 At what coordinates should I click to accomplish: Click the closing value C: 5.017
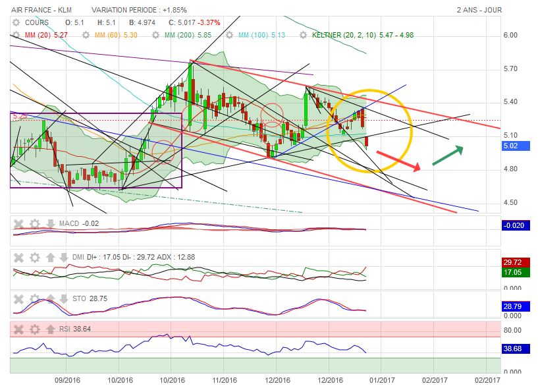coord(182,22)
